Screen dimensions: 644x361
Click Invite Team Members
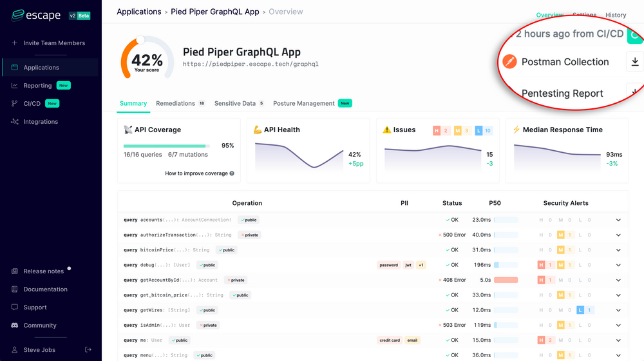(54, 43)
